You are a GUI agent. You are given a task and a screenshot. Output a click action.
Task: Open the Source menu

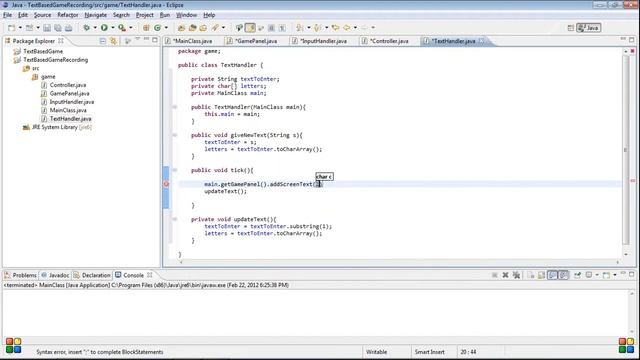click(42, 15)
